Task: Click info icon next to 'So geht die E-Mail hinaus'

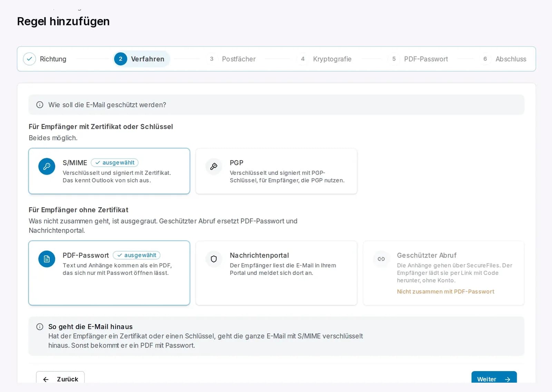Action: (40, 327)
